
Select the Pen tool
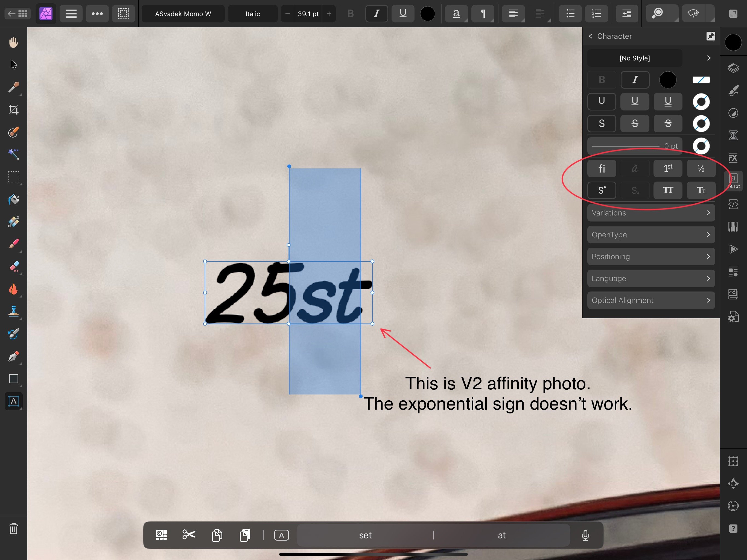point(13,356)
